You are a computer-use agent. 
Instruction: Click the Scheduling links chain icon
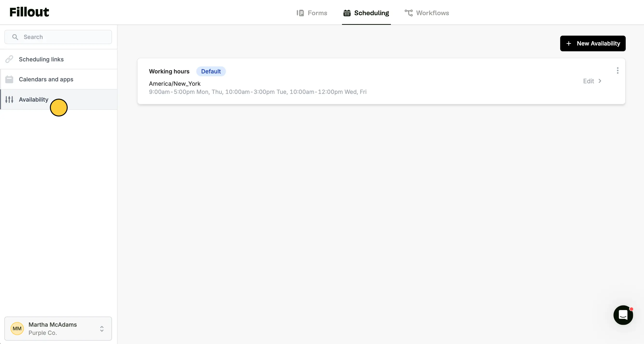pos(9,59)
